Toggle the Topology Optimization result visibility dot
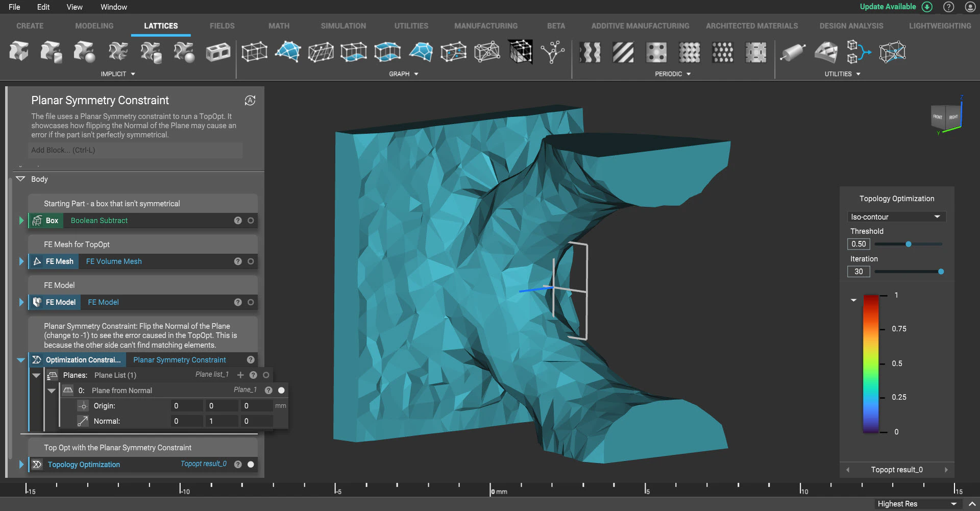980x511 pixels. click(x=251, y=465)
